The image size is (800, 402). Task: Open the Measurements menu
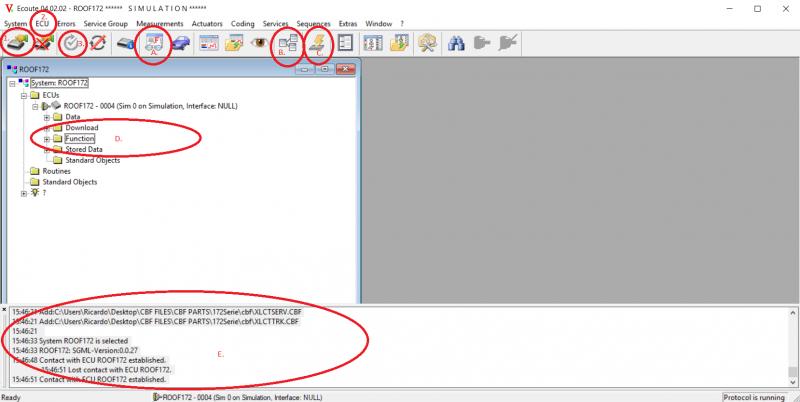tap(160, 23)
